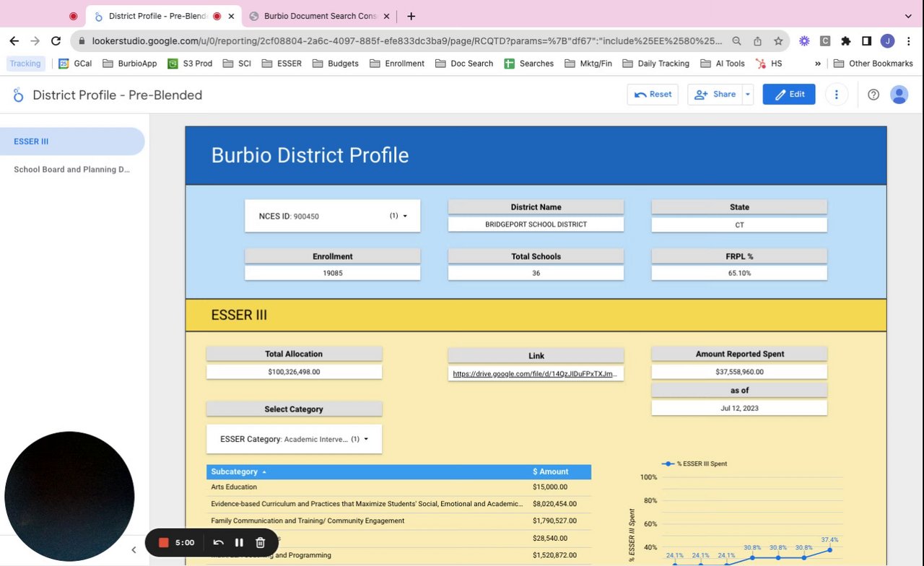Pause the screen recording
Viewport: 924px width, 566px height.
click(x=239, y=542)
